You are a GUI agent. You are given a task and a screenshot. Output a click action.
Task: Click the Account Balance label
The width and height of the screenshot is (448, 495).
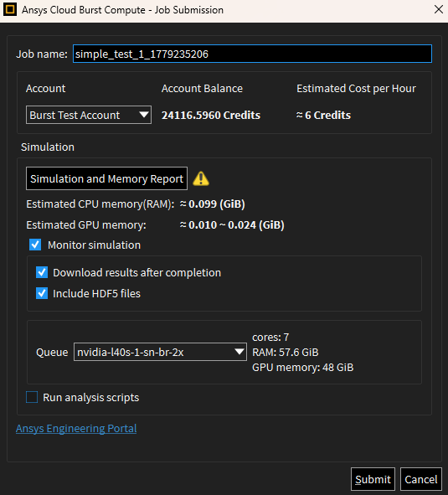(x=202, y=89)
